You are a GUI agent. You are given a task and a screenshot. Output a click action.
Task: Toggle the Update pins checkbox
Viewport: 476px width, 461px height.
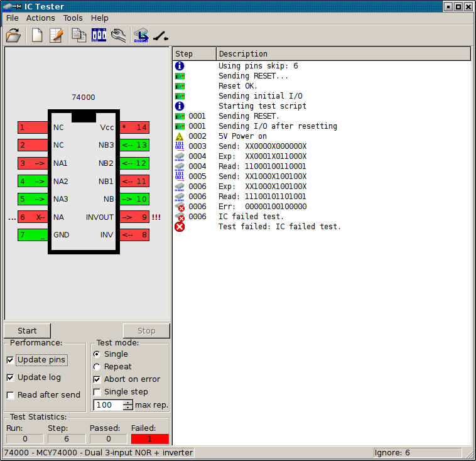coord(10,360)
